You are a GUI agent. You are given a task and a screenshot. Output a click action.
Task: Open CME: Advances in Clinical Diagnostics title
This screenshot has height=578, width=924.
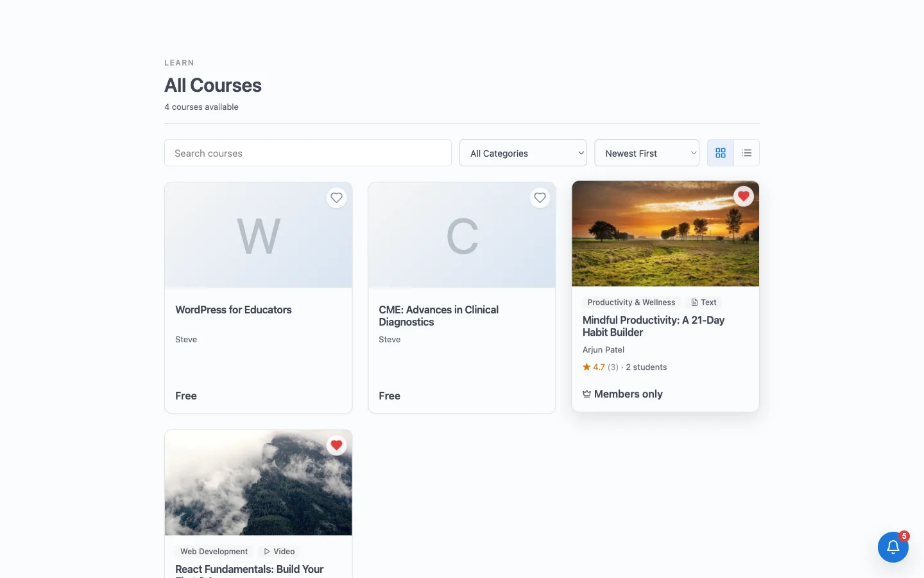tap(438, 316)
